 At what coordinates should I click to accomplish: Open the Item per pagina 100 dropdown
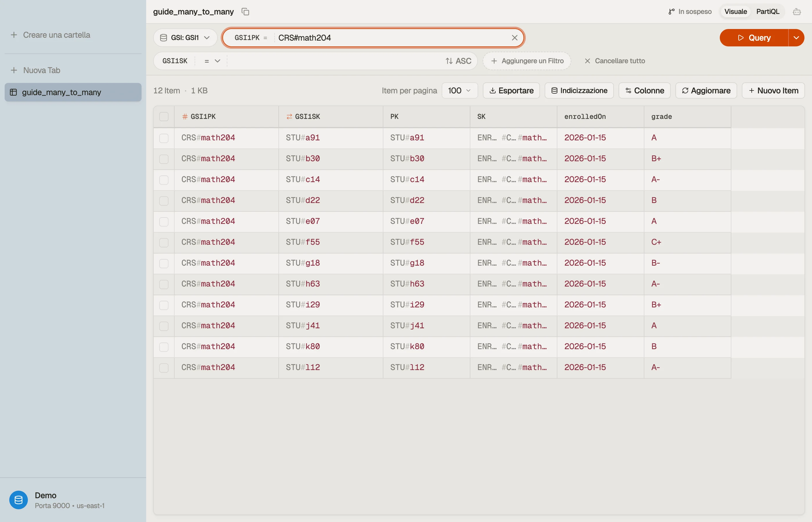(x=460, y=90)
